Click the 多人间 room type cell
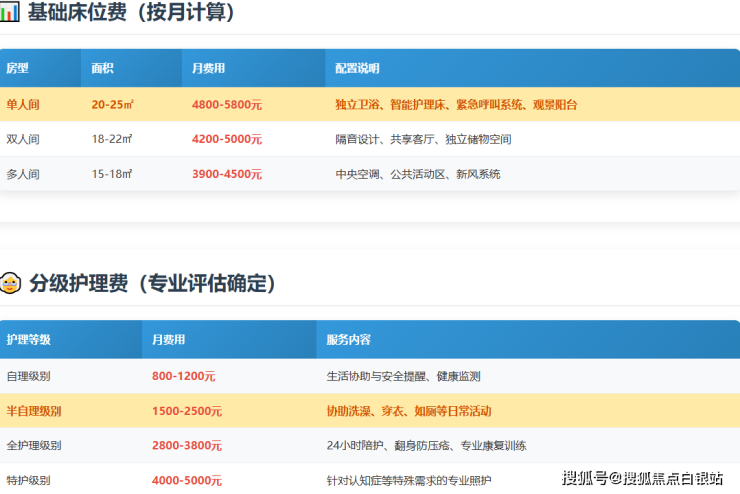 (x=22, y=174)
